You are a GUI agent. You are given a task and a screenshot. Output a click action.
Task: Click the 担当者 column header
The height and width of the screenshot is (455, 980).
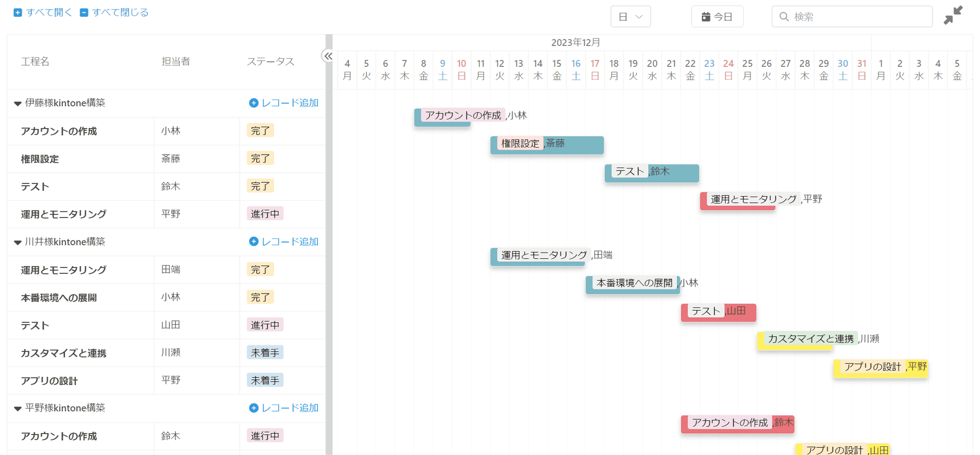pos(176,61)
